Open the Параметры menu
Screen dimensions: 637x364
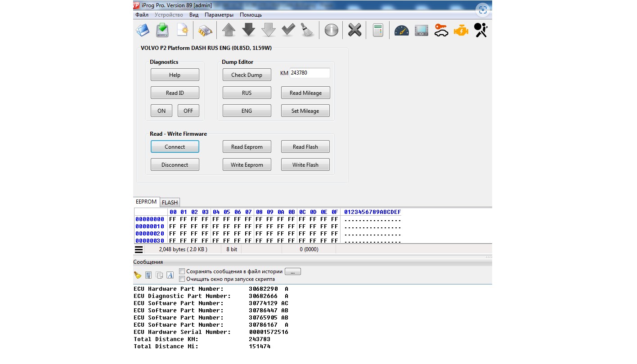[219, 15]
